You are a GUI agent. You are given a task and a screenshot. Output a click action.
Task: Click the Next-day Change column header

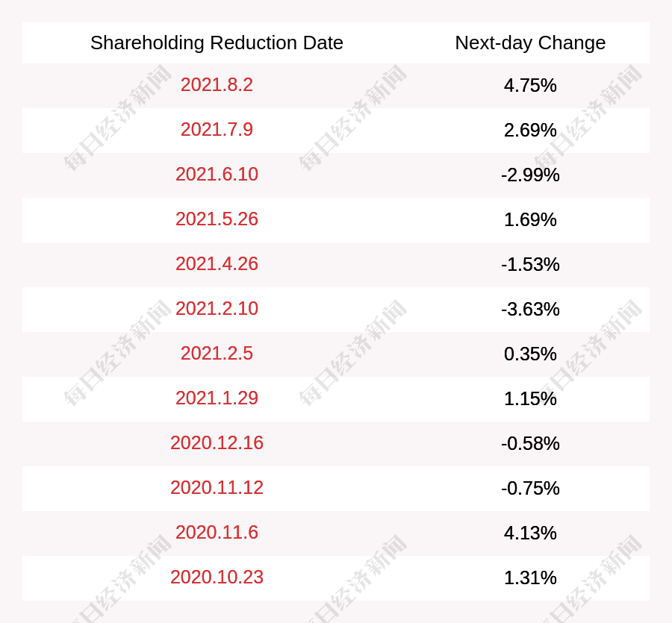pyautogui.click(x=530, y=43)
